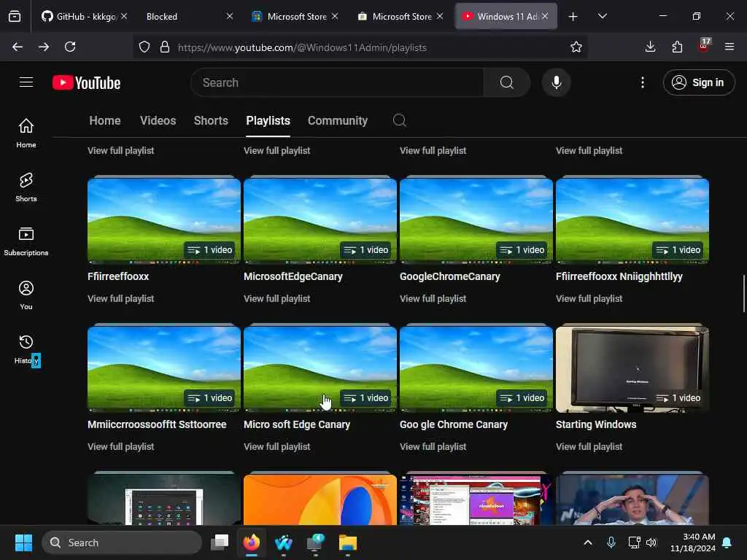Go back using the browser back arrow
This screenshot has width=747, height=560.
[18, 47]
